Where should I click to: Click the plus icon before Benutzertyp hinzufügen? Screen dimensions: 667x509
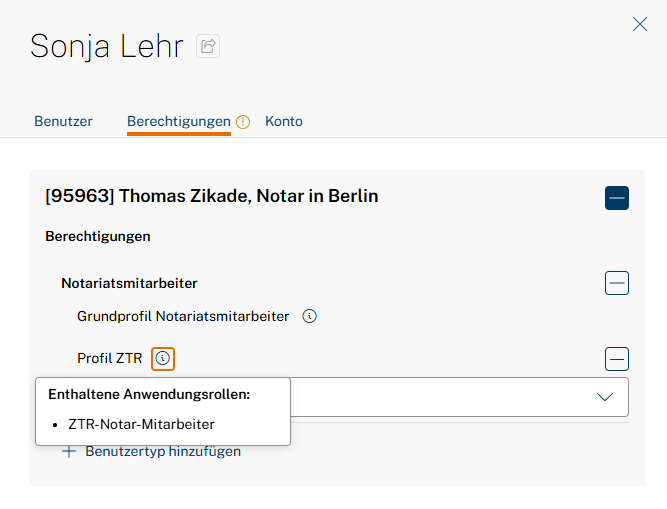(x=69, y=451)
